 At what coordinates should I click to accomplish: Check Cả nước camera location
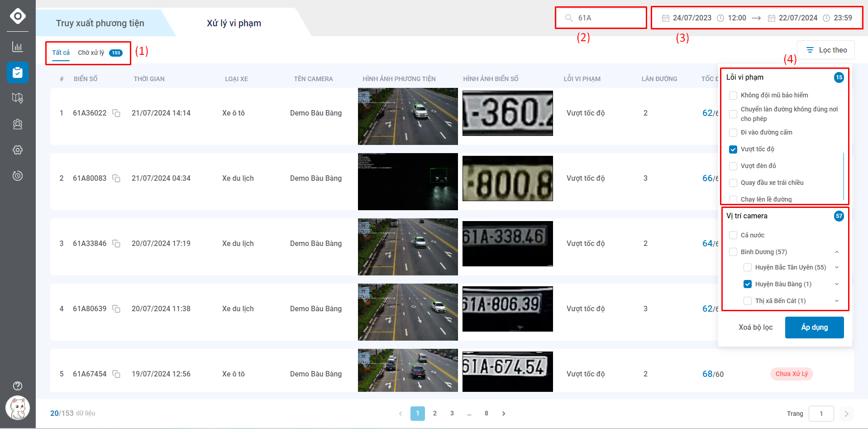(x=733, y=235)
